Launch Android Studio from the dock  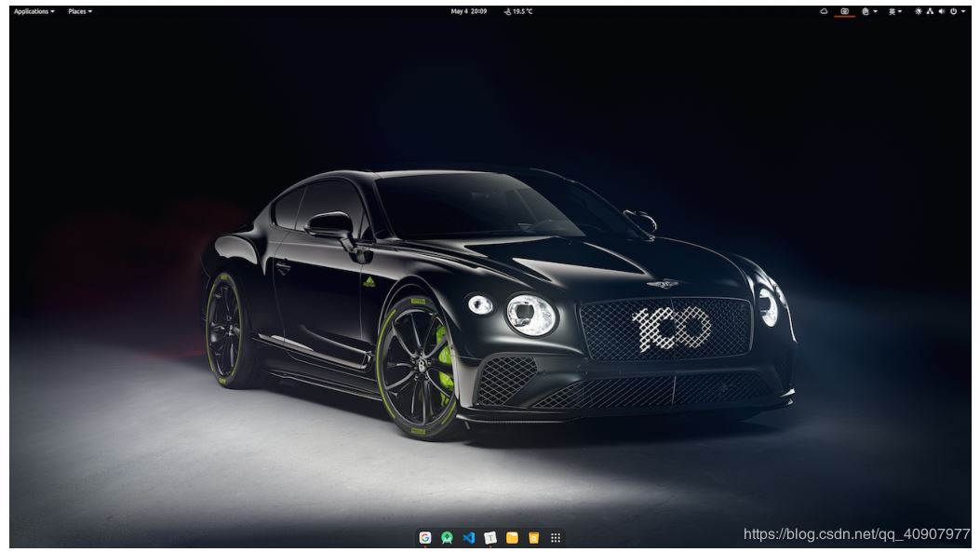[x=447, y=538]
